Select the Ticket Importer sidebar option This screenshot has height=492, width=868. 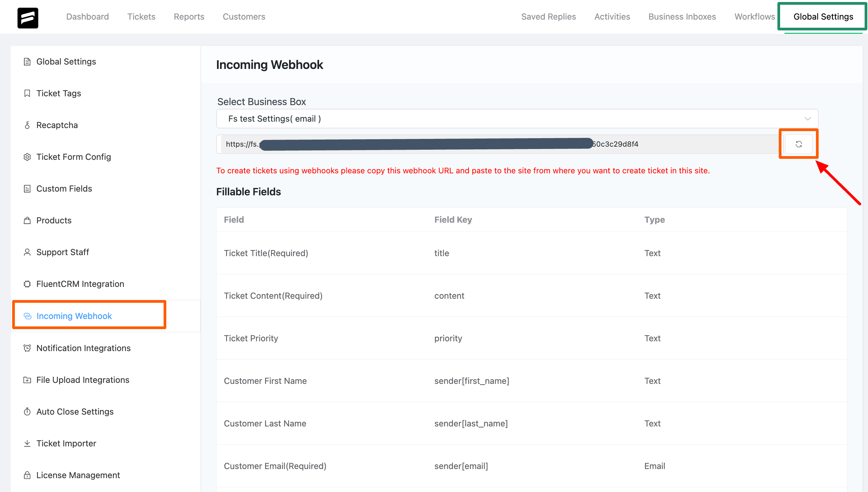coord(66,443)
